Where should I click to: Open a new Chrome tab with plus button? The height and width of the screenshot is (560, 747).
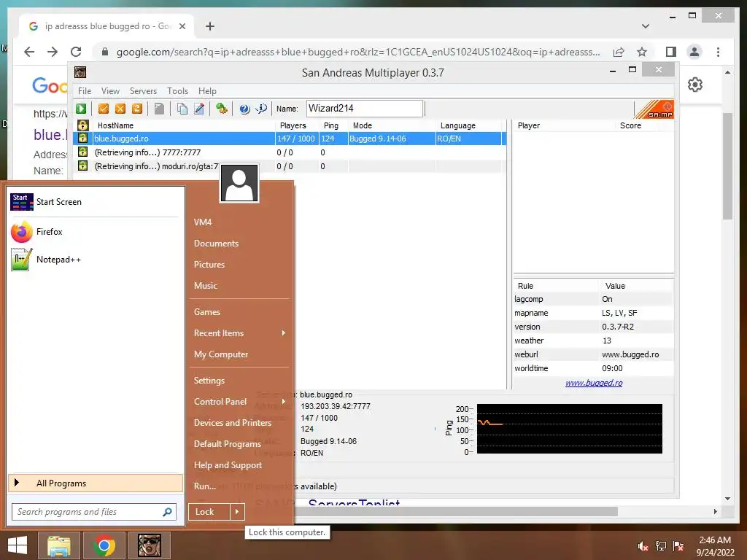coord(209,26)
